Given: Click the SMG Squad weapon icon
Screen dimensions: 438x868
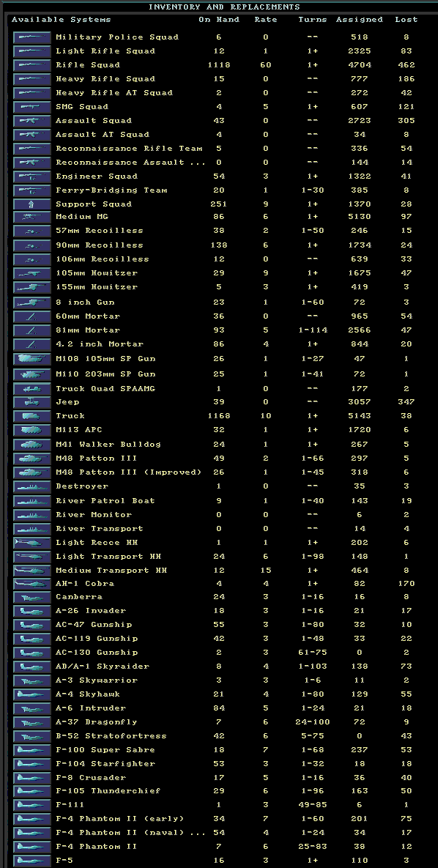Looking at the screenshot, I should 32,106.
